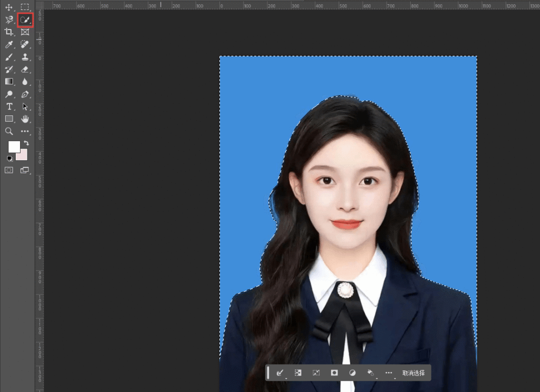The image size is (540, 392).
Task: Select the Crop tool
Action: coord(8,32)
